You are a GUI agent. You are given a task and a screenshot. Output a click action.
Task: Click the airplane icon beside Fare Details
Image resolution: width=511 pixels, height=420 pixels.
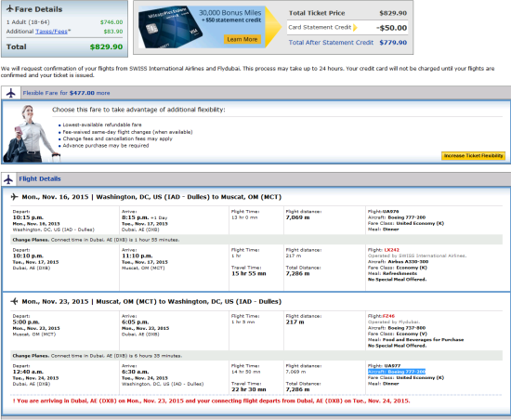[10, 8]
